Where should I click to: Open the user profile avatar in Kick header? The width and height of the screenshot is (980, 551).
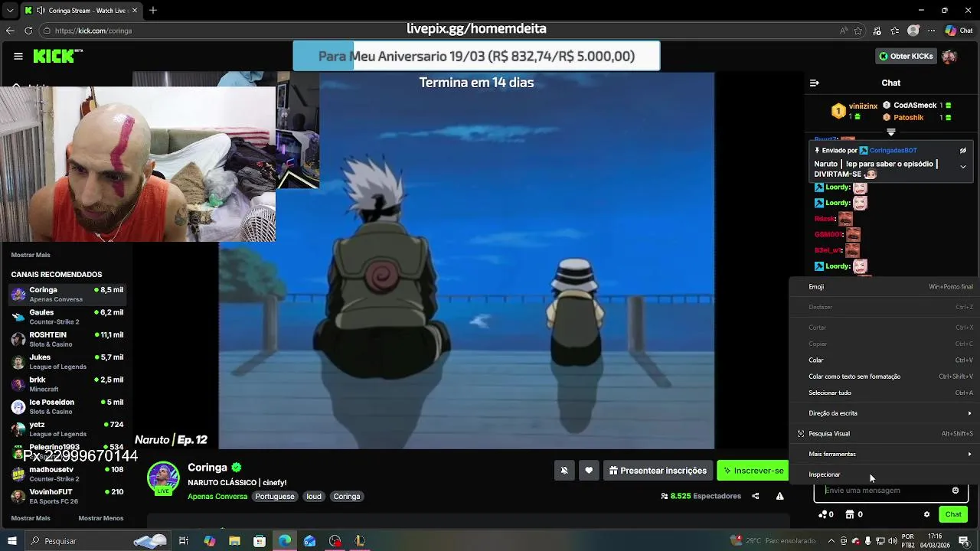click(x=949, y=56)
